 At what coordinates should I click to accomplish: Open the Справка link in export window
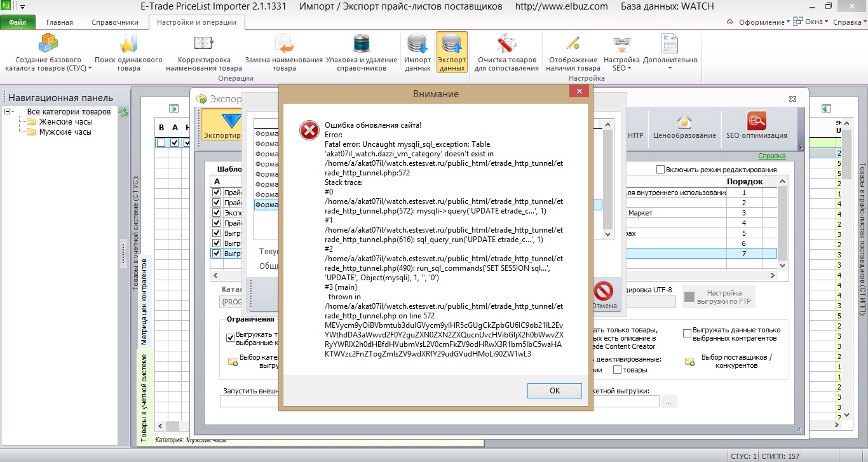pyautogui.click(x=771, y=156)
